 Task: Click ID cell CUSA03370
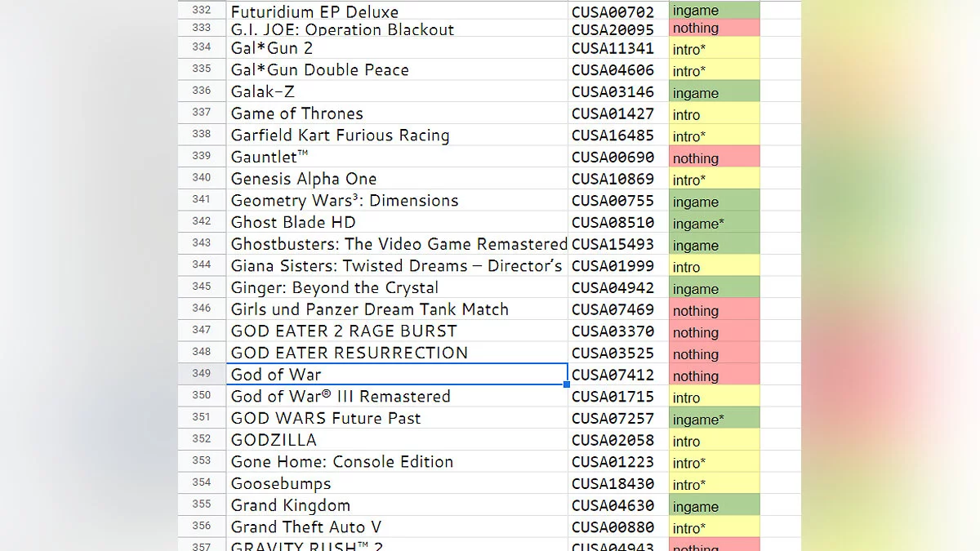[x=618, y=331]
